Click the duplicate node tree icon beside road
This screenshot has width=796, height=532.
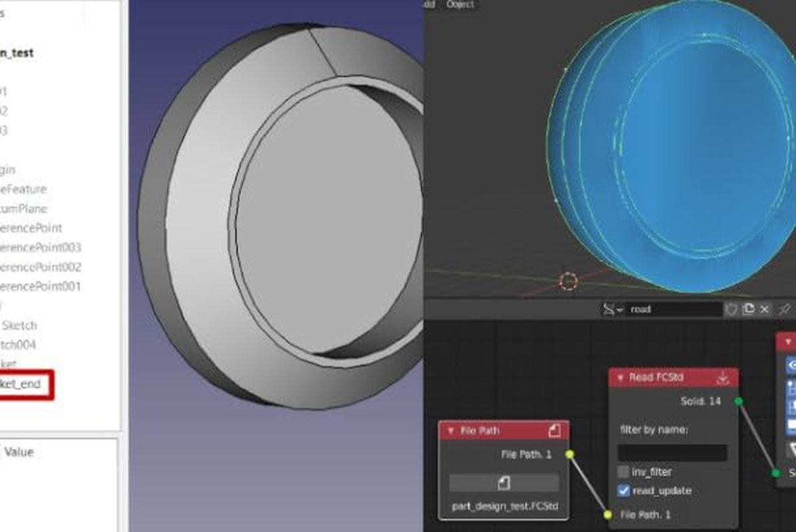pyautogui.click(x=748, y=309)
